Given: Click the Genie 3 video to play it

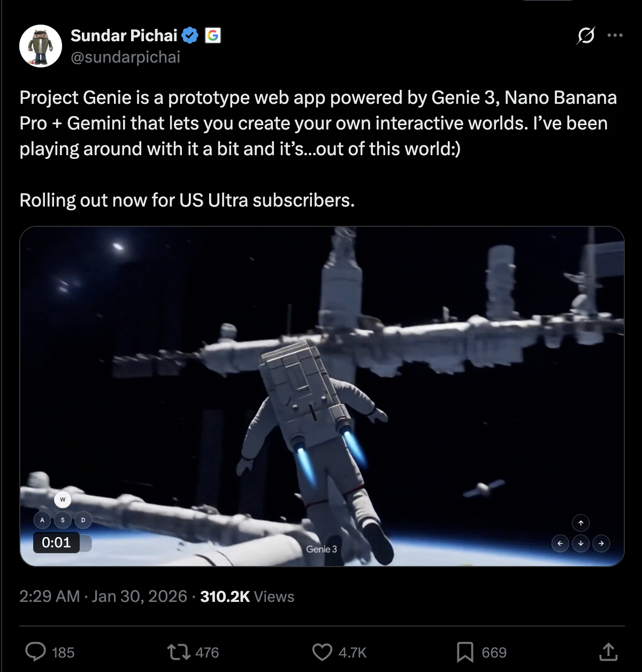Looking at the screenshot, I should pos(321,396).
